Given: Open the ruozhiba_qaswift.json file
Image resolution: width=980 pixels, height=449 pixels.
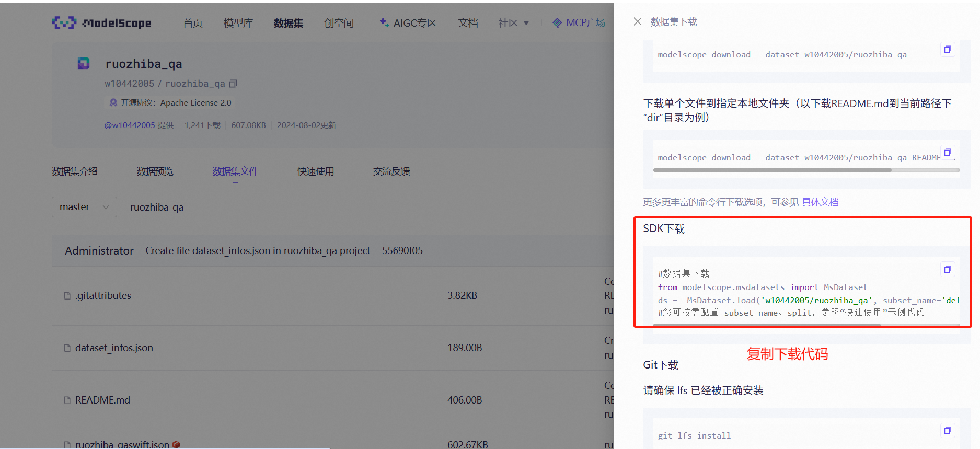Looking at the screenshot, I should click(x=122, y=445).
